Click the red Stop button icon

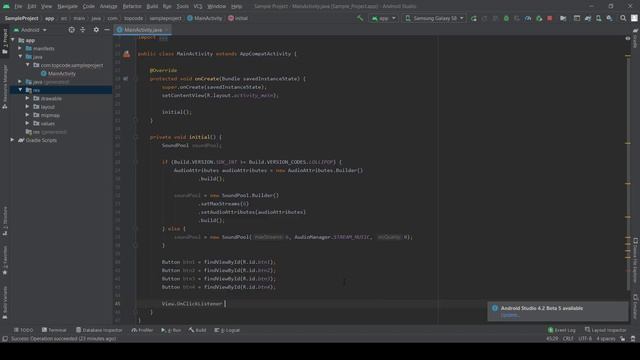pos(550,18)
